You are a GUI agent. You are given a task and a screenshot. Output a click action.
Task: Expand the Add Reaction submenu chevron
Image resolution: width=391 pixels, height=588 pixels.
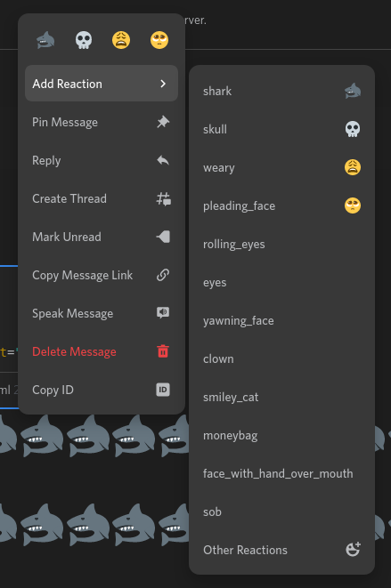click(x=163, y=84)
